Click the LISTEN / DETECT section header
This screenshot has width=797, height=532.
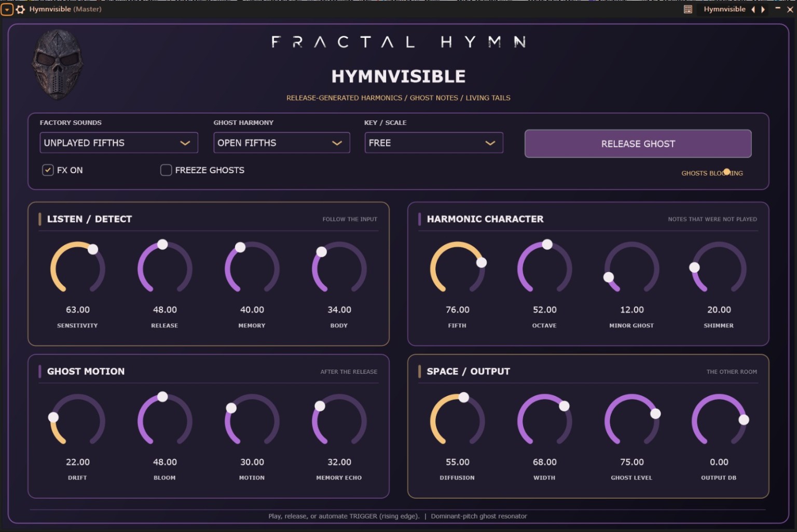[x=89, y=219]
